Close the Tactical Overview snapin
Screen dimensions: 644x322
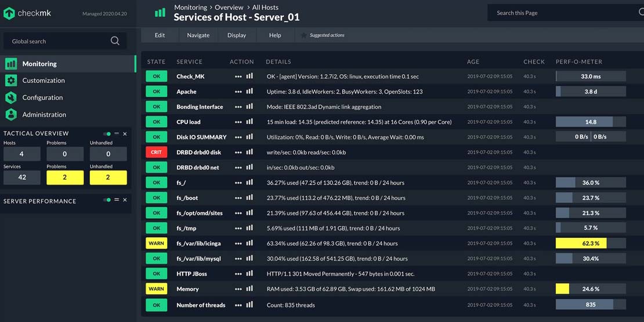125,134
